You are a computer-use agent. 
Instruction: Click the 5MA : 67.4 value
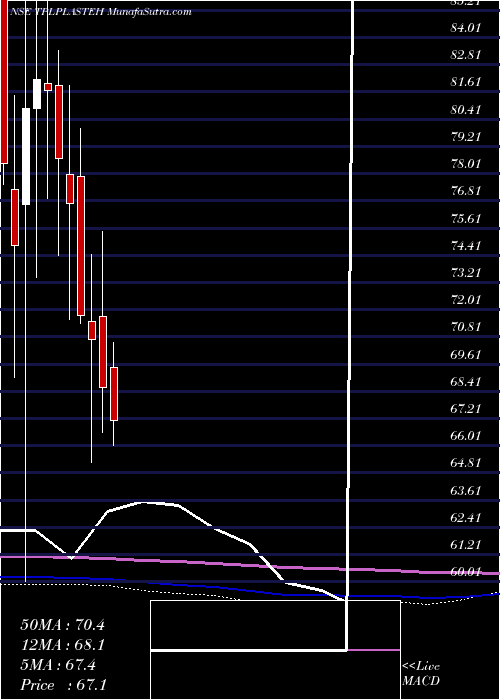pyautogui.click(x=58, y=664)
